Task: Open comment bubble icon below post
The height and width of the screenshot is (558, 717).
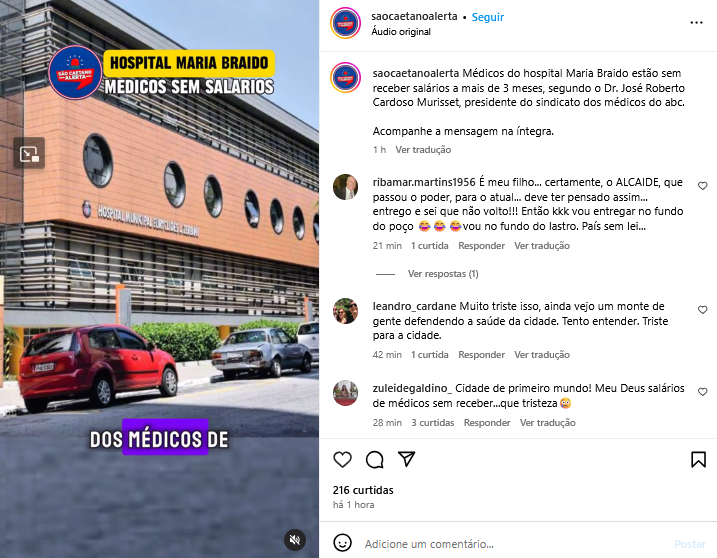Action: (x=375, y=459)
